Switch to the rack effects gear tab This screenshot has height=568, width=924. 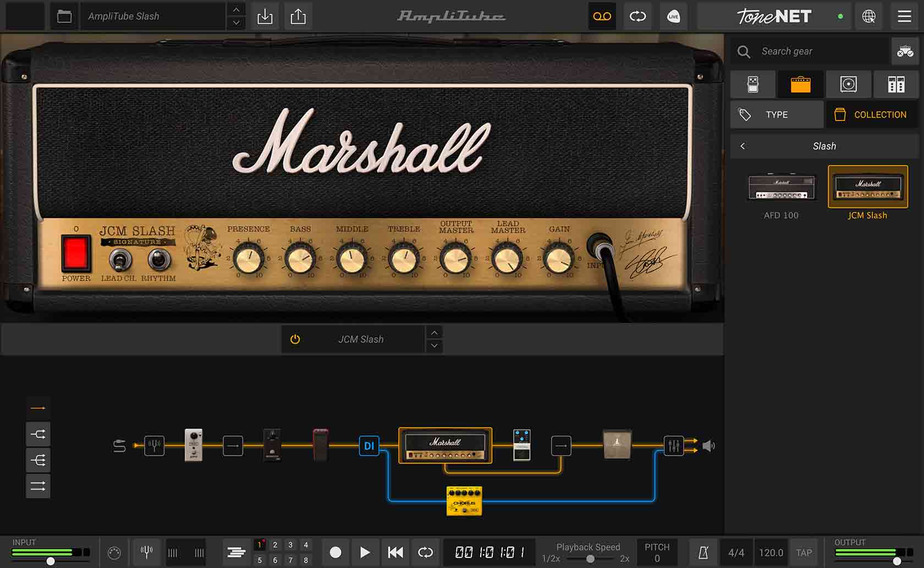[896, 84]
